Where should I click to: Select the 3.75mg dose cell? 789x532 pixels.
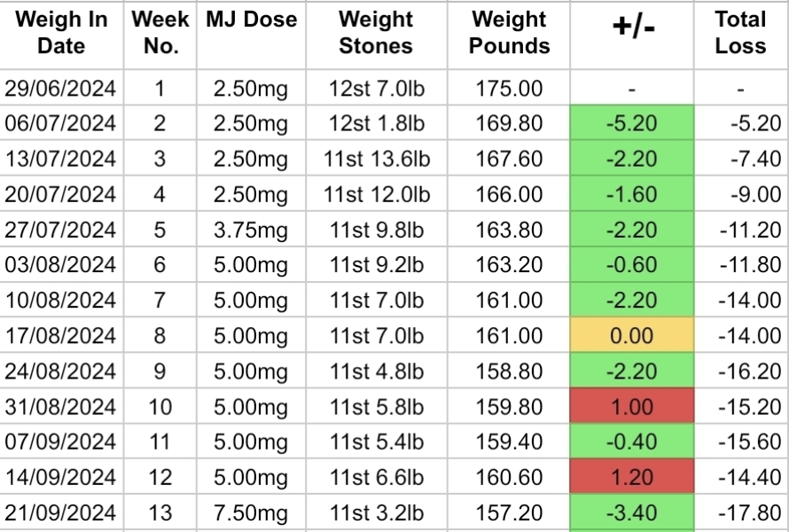[x=252, y=230]
